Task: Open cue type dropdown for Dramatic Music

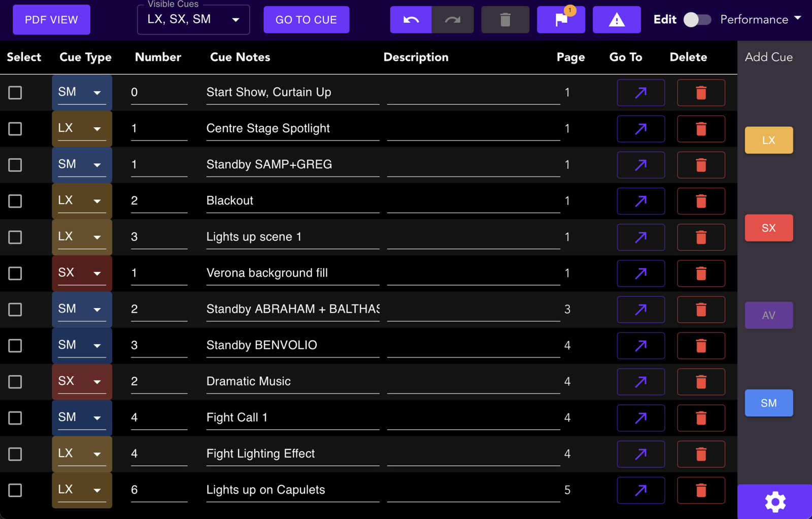Action: click(x=82, y=382)
